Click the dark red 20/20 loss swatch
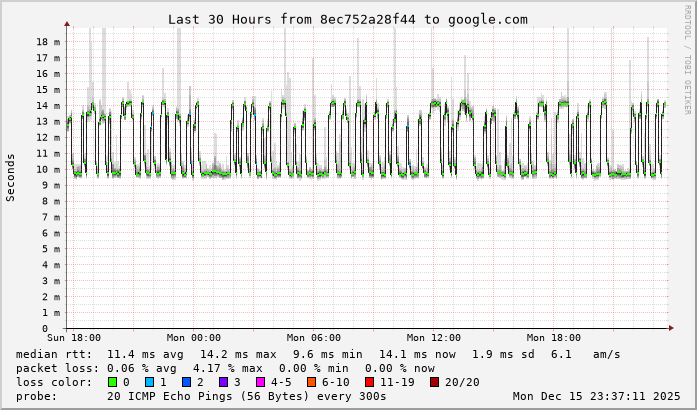Viewport: 697px width, 410px height. pos(435,382)
